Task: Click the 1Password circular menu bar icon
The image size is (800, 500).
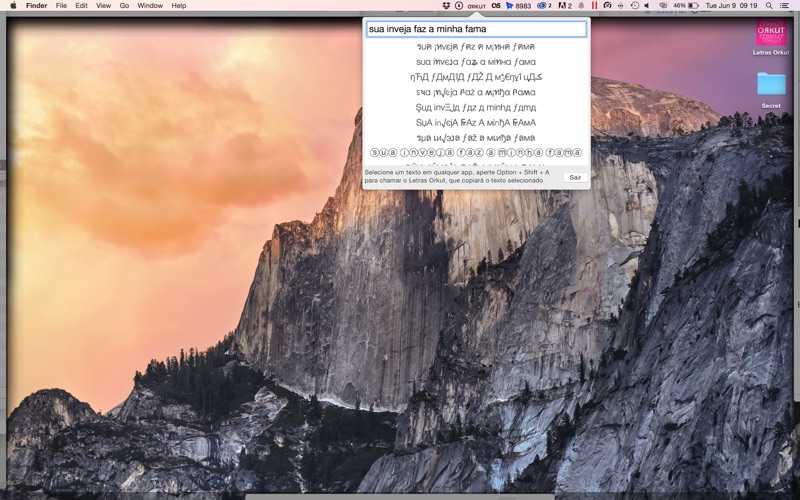Action: pyautogui.click(x=459, y=6)
